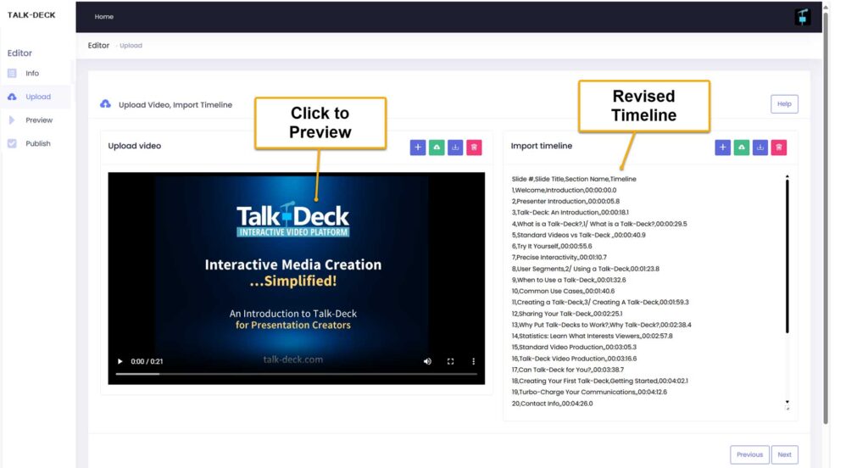Click the green cloud upload icon in Import timeline

741,148
